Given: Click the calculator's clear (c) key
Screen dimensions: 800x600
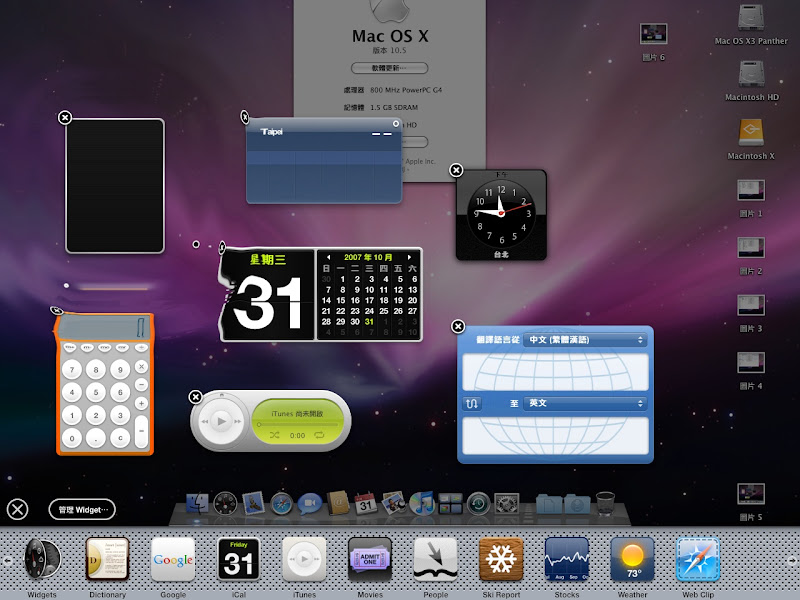Looking at the screenshot, I should point(120,438).
